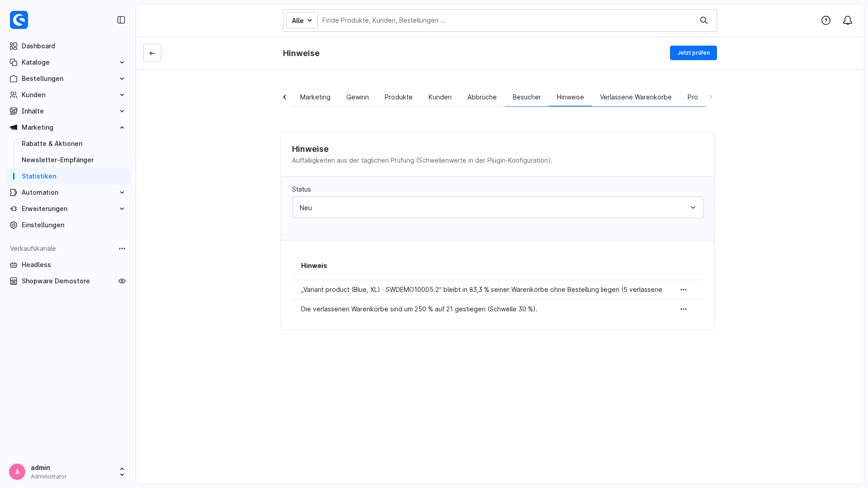This screenshot has width=868, height=488.
Task: Open Rabatte & Aktionen menu link
Action: click(x=52, y=144)
